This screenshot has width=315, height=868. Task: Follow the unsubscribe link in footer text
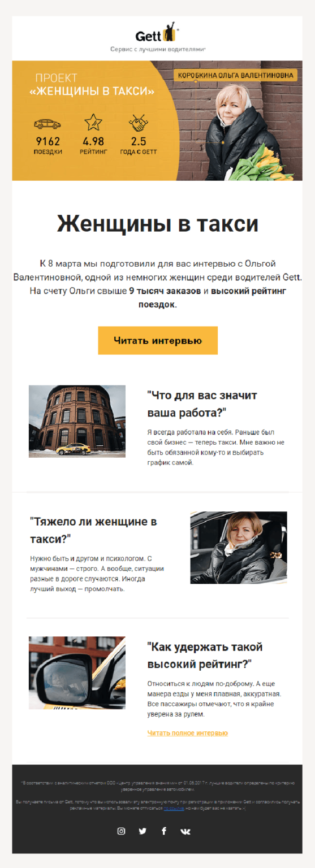pyautogui.click(x=174, y=809)
